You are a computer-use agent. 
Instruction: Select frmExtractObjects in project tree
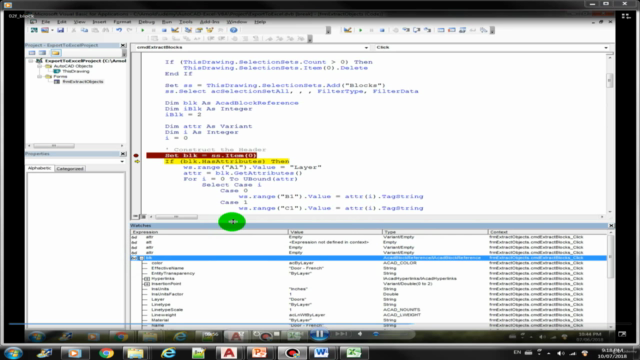coord(83,82)
